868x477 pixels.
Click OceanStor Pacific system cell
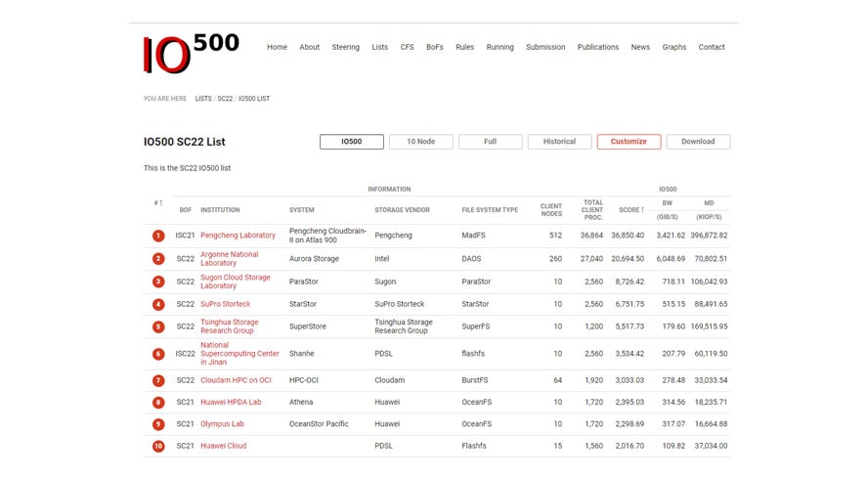[x=319, y=424]
